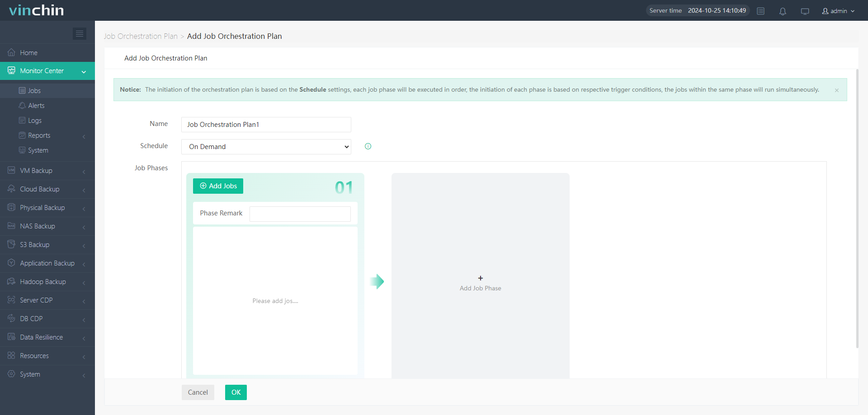The image size is (868, 415).
Task: Navigate back via Job Orchestration Plan breadcrumb
Action: pos(140,36)
